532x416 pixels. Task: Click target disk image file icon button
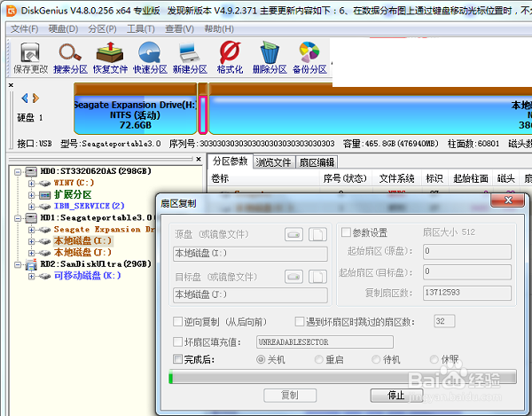tap(317, 277)
